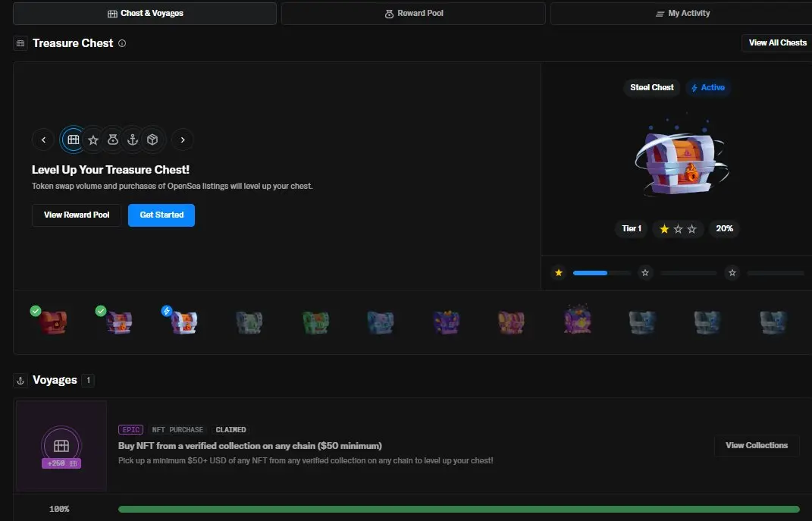Click the voyage chest reward circle icon
Screen dimensions: 812x521
click(61, 444)
